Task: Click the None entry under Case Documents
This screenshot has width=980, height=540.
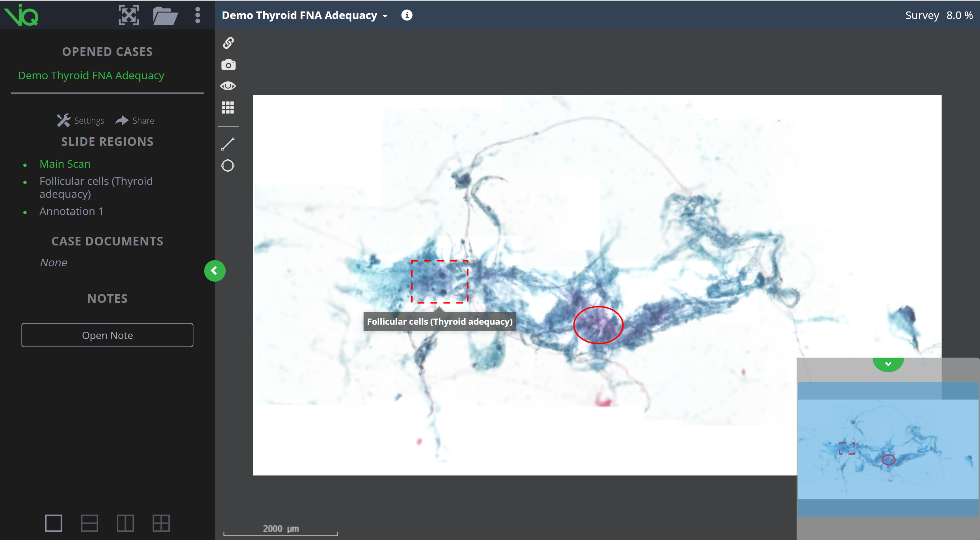Action: pyautogui.click(x=54, y=263)
